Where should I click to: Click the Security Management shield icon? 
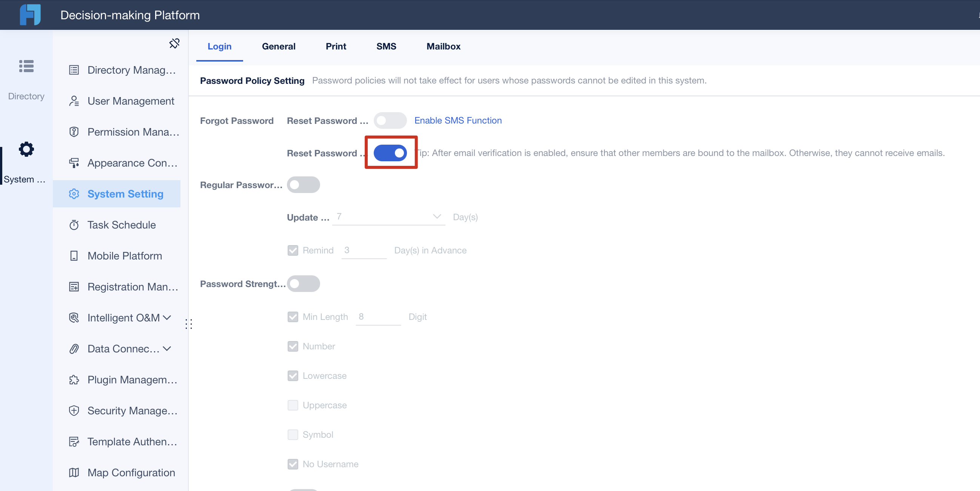pyautogui.click(x=74, y=411)
